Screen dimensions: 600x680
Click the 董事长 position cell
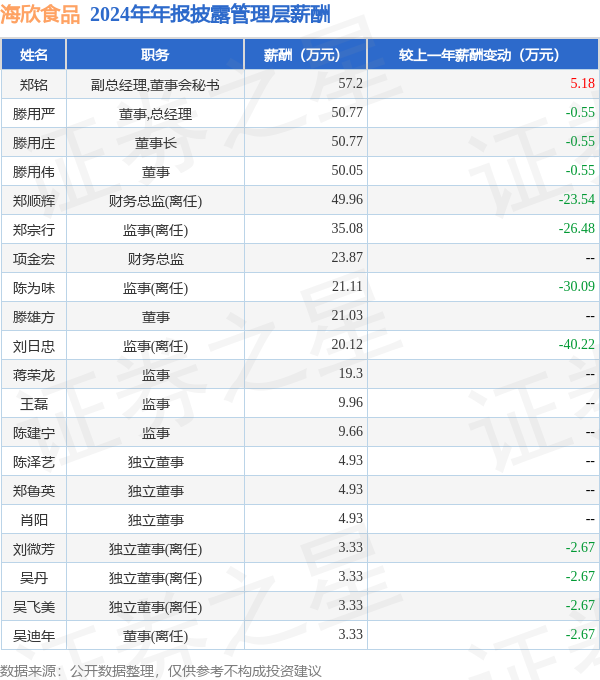(x=155, y=143)
